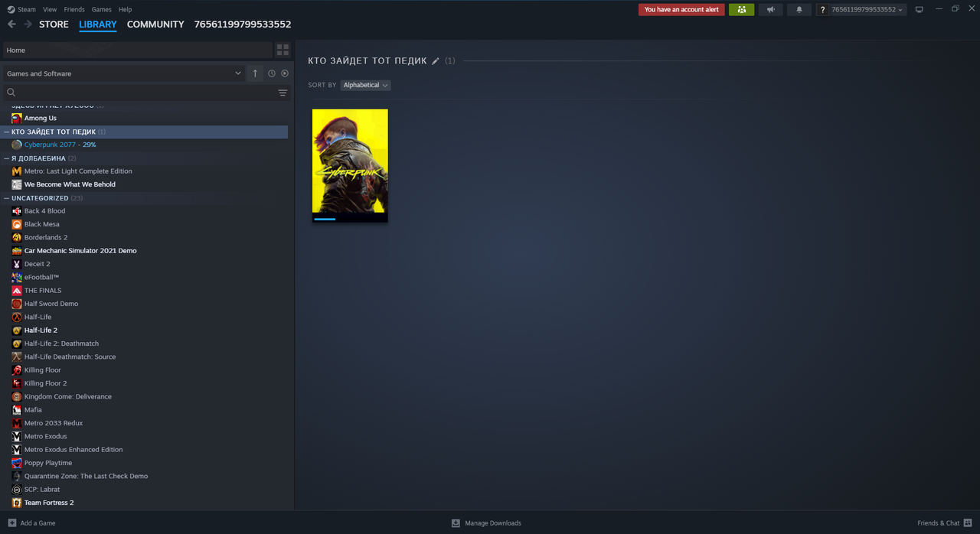The width and height of the screenshot is (980, 534).
Task: Toggle show ready-to-play games filter
Action: click(x=285, y=73)
